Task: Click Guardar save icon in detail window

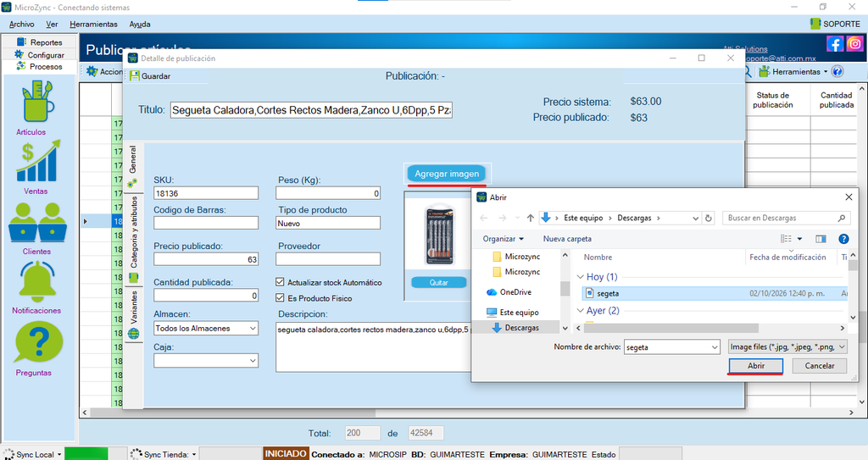Action: point(135,76)
